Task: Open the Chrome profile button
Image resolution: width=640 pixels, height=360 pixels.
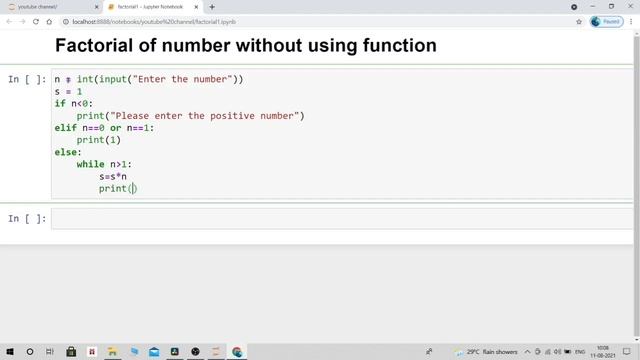Action: click(607, 22)
